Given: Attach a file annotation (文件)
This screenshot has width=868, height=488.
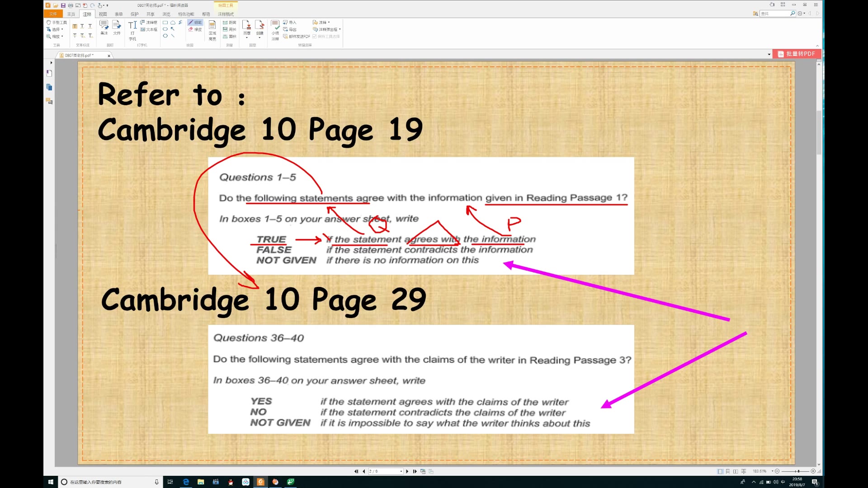Looking at the screenshot, I should click(x=117, y=28).
